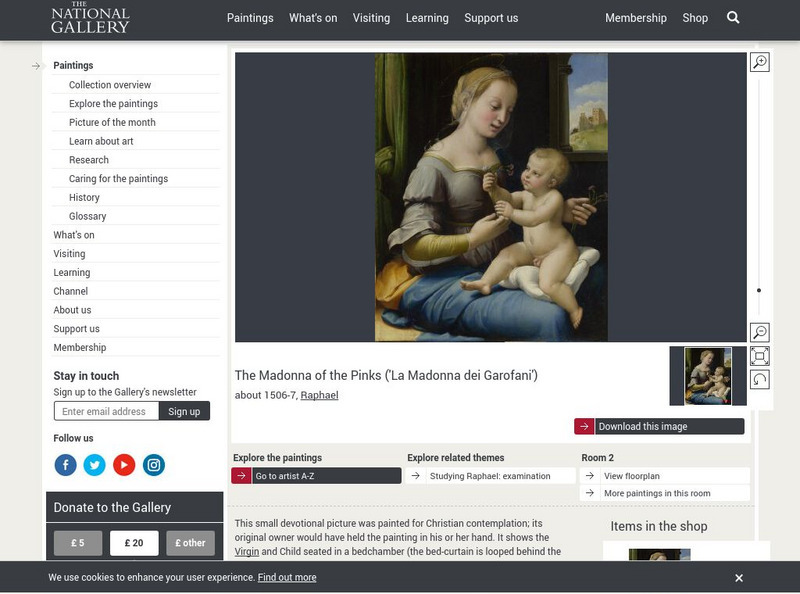Open fullscreen view of the painting
800x594 pixels.
click(760, 354)
